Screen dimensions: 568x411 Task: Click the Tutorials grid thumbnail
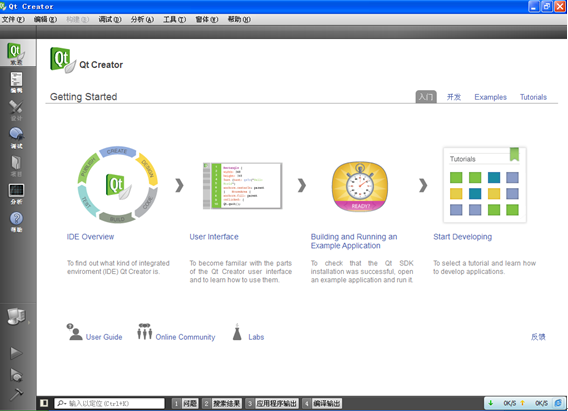484,185
